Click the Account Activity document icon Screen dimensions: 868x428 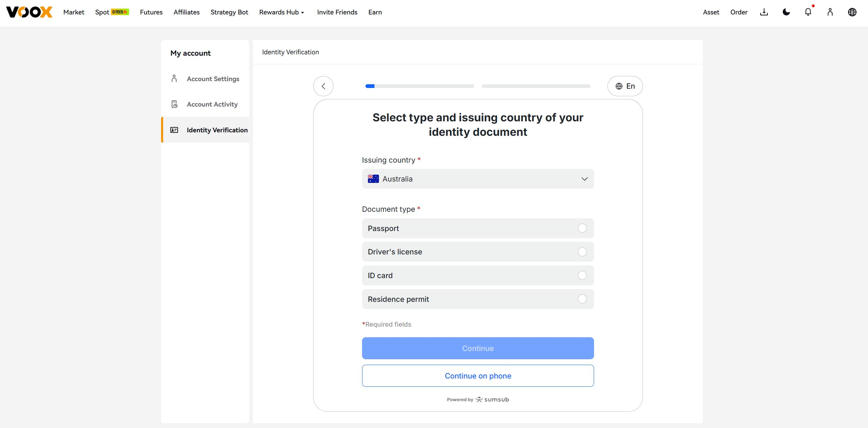[x=174, y=104]
